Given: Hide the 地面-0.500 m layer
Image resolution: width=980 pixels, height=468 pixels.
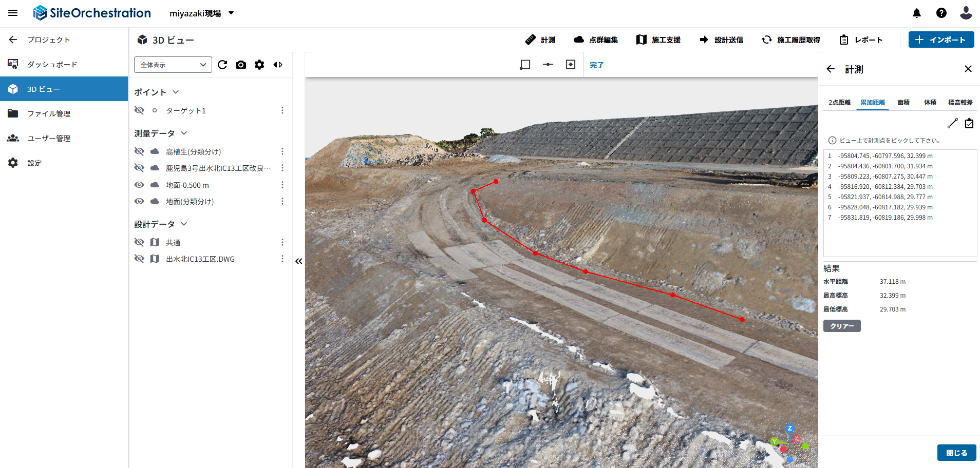Looking at the screenshot, I should 139,185.
